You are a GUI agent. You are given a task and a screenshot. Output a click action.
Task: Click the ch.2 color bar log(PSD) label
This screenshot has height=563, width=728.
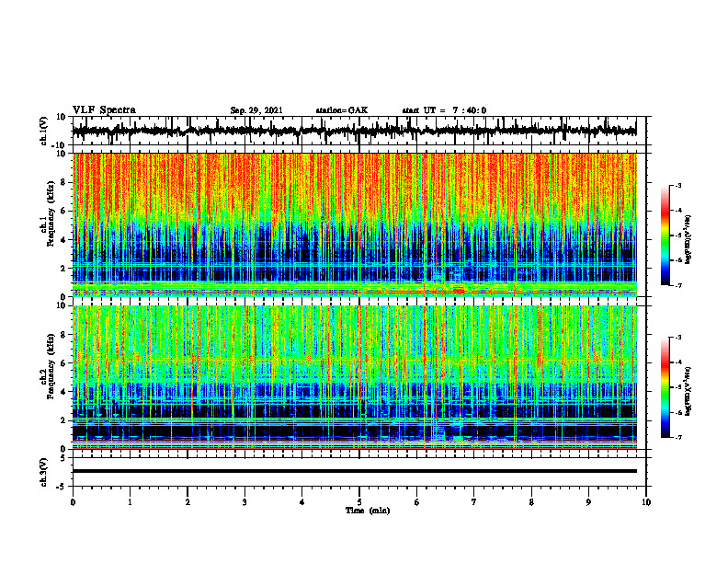688,390
